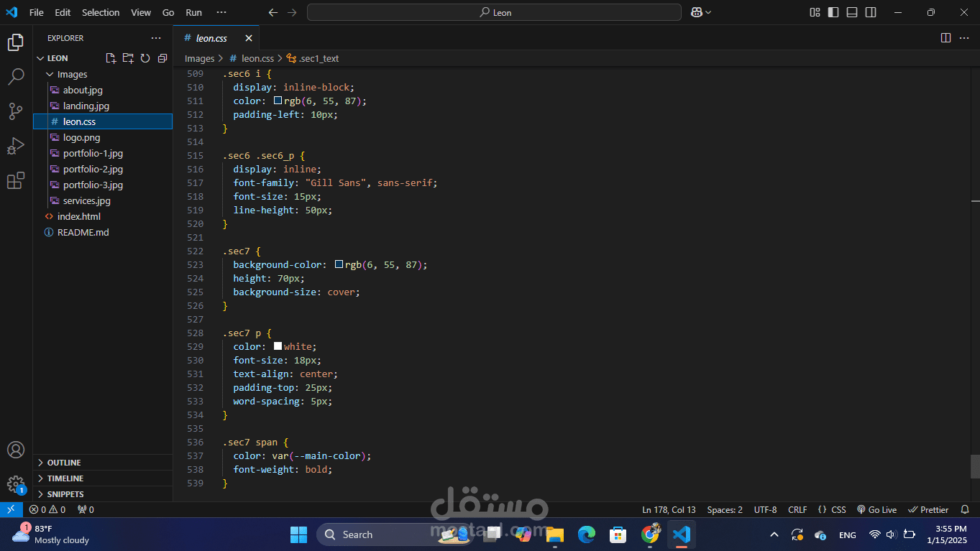
Task: Click the Prettier status bar button
Action: pos(928,509)
